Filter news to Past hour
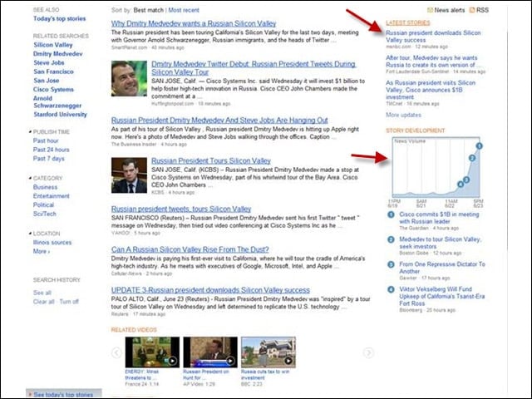Viewport: 532px width, 399px height. pos(46,140)
